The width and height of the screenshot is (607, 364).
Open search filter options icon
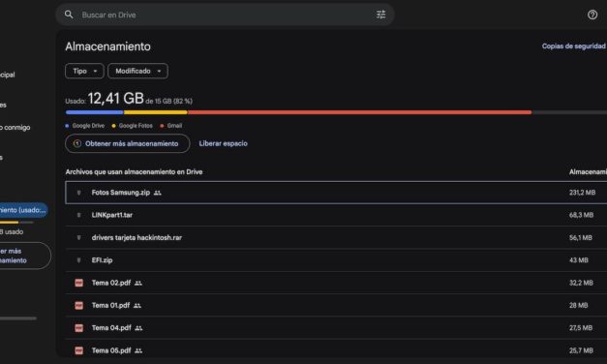(x=380, y=15)
